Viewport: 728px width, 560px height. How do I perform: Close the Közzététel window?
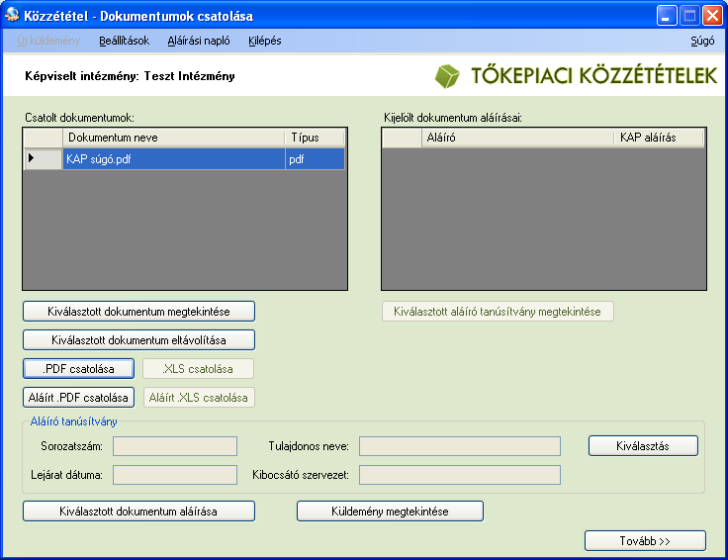(712, 16)
